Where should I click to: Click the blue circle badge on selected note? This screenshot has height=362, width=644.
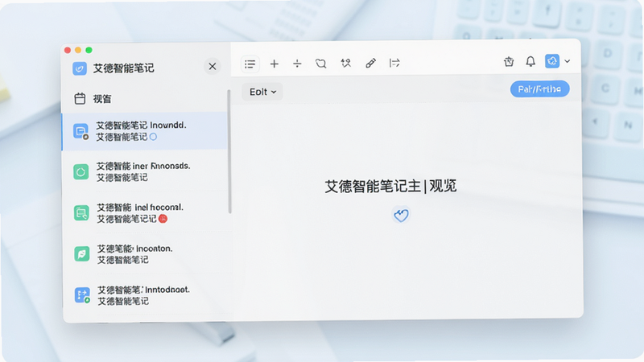[x=153, y=137]
